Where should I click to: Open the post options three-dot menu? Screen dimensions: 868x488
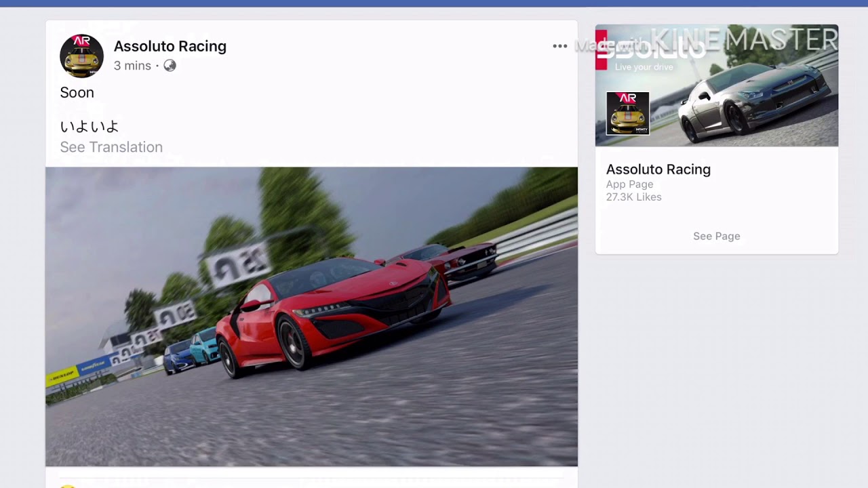coord(559,46)
